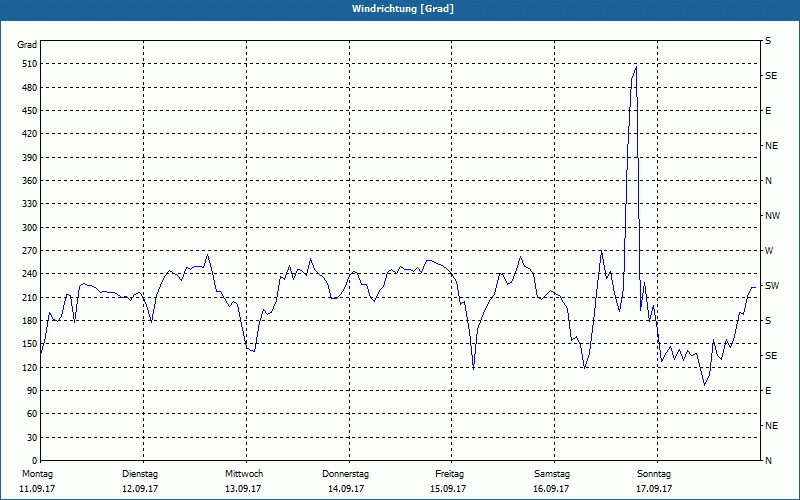Click the '0' y-axis origin label
Screen dimensions: 800x500
(34, 461)
